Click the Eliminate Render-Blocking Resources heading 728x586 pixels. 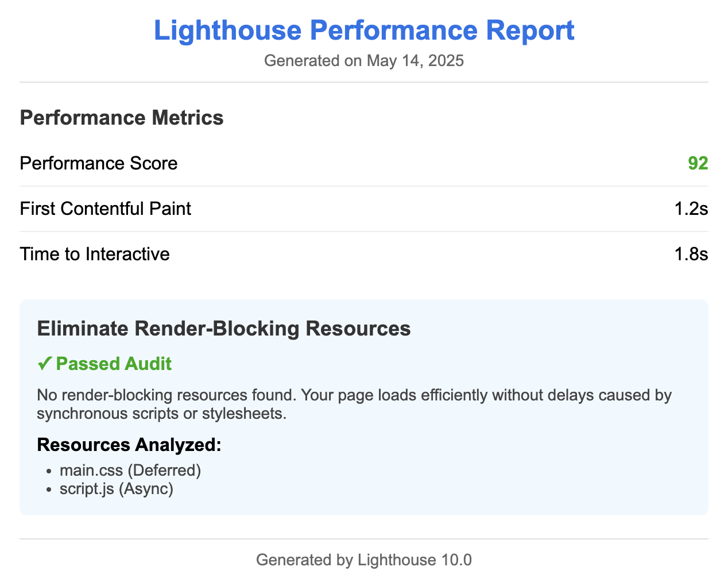[224, 329]
